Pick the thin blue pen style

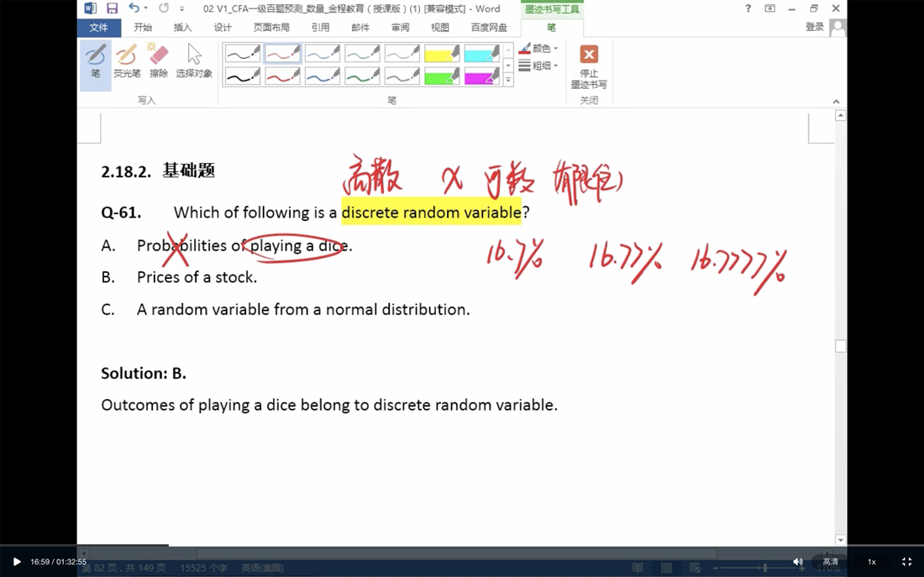(x=323, y=54)
